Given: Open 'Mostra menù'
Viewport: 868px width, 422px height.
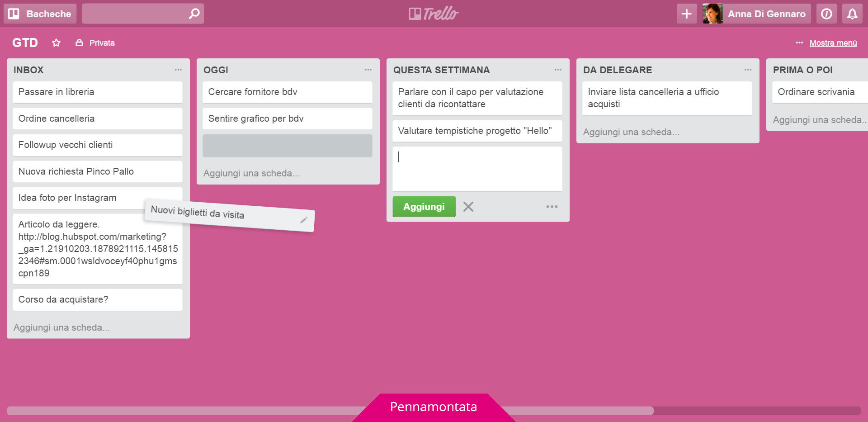Looking at the screenshot, I should coord(833,43).
